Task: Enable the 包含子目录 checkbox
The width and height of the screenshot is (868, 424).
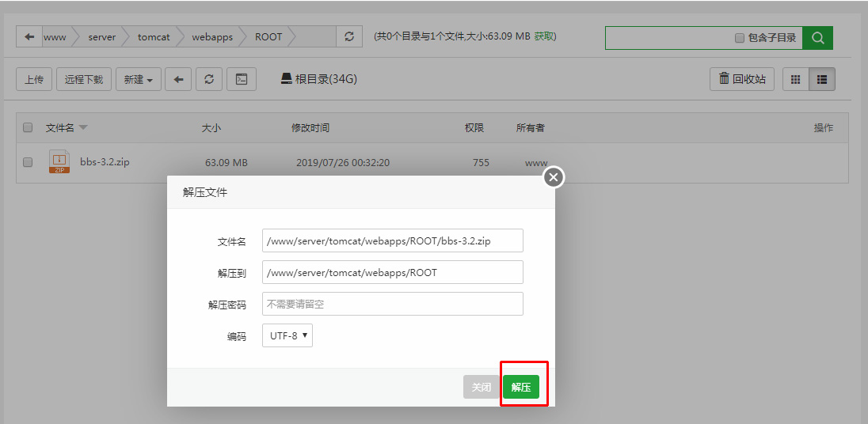Action: click(740, 38)
